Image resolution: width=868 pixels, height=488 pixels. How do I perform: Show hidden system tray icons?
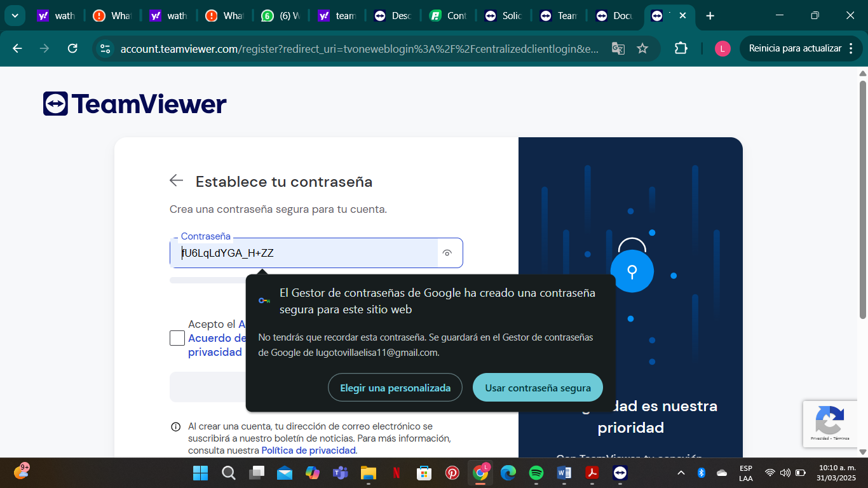pyautogui.click(x=681, y=473)
